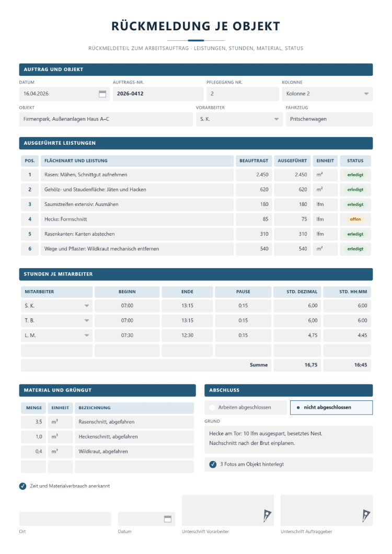Screen dimensions: 392x554
Task: Click pen icon in Unterschrift Vorarbeiter box
Action: coord(267,516)
